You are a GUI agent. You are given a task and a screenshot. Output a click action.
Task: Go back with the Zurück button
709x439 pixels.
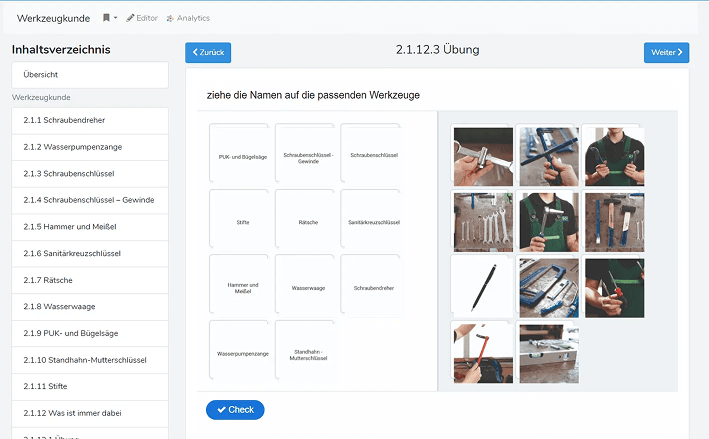[208, 52]
